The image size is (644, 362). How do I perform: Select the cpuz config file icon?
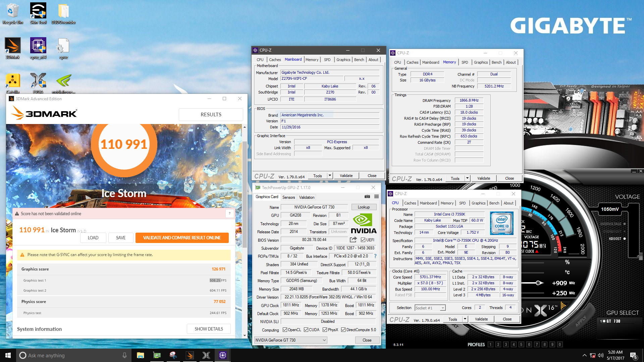(63, 48)
